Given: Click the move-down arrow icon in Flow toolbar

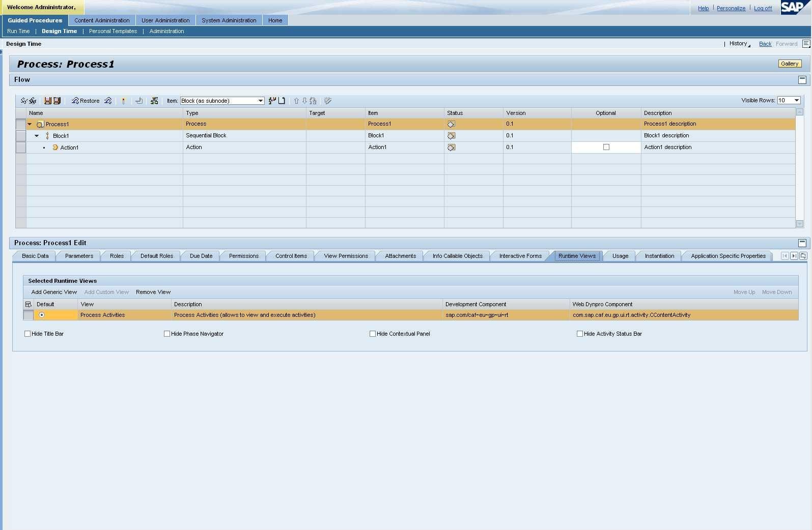Looking at the screenshot, I should coord(304,101).
